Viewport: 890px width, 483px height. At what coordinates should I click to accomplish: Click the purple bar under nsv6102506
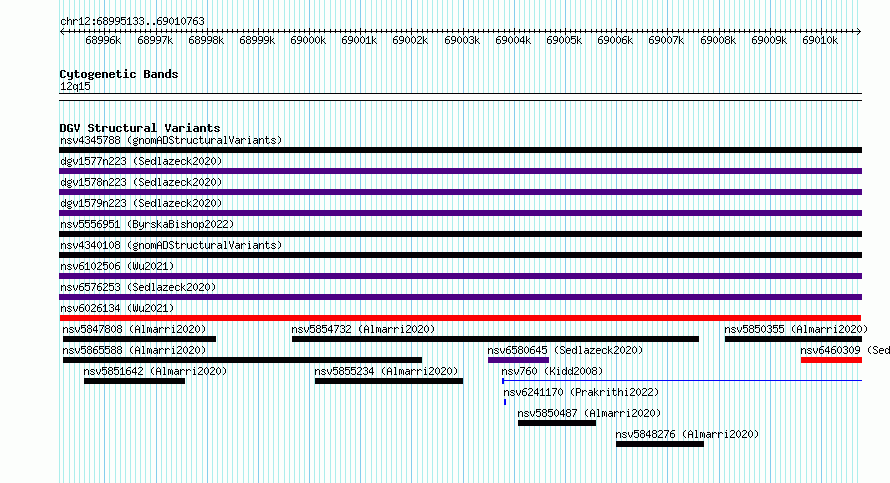[460, 276]
